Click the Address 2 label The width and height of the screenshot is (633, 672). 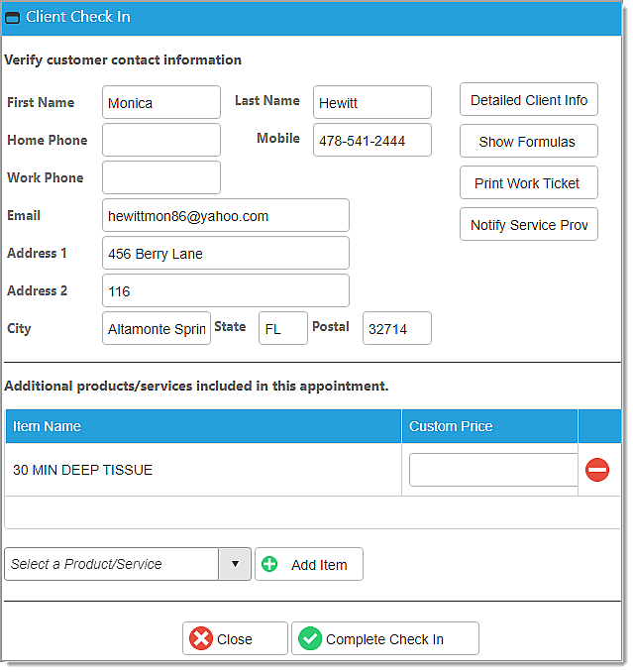coord(38,291)
